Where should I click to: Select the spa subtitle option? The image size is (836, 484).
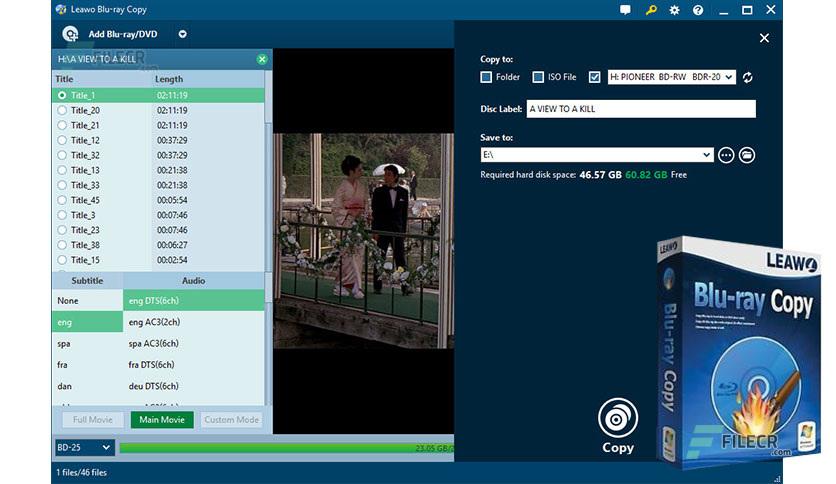click(87, 343)
